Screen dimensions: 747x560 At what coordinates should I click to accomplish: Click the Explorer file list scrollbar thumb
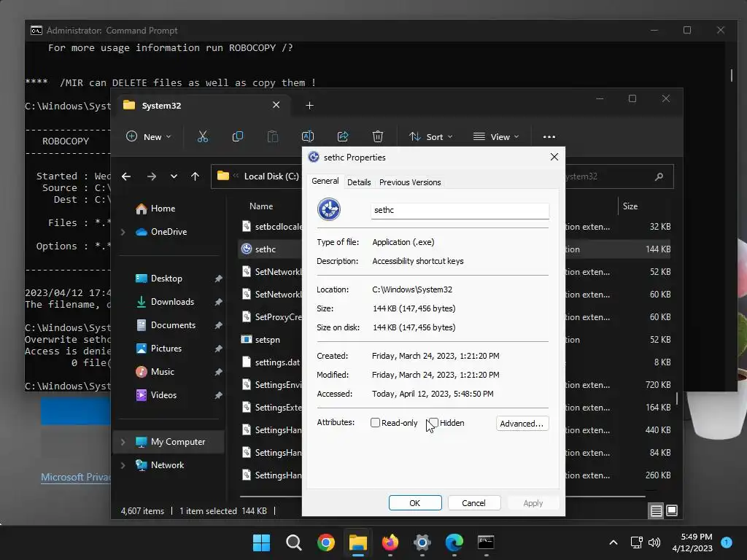677,399
